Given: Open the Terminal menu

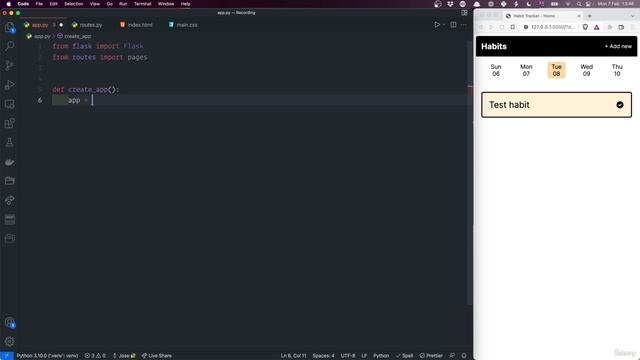Looking at the screenshot, I should click(x=142, y=4).
